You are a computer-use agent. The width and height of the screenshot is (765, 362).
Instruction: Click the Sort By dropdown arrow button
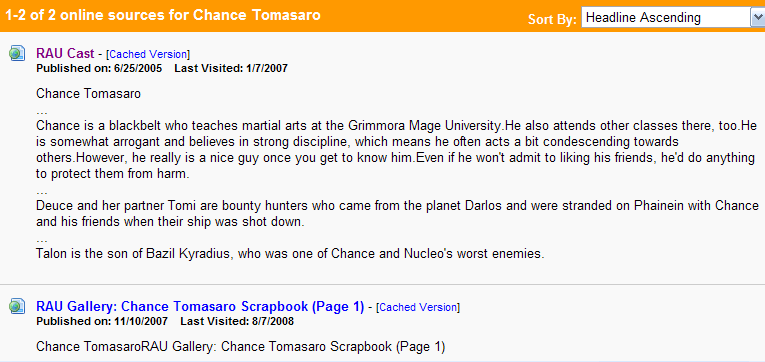click(x=757, y=18)
